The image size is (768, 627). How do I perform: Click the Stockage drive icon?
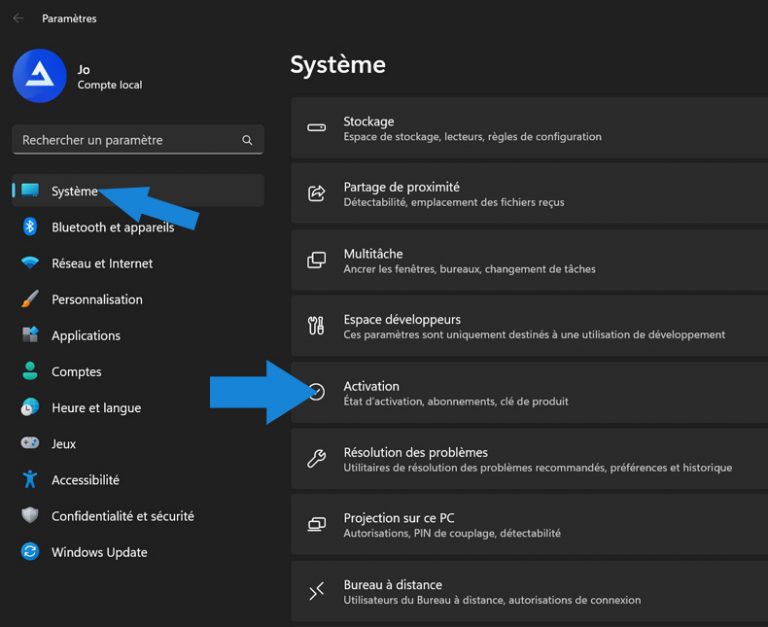coord(316,128)
